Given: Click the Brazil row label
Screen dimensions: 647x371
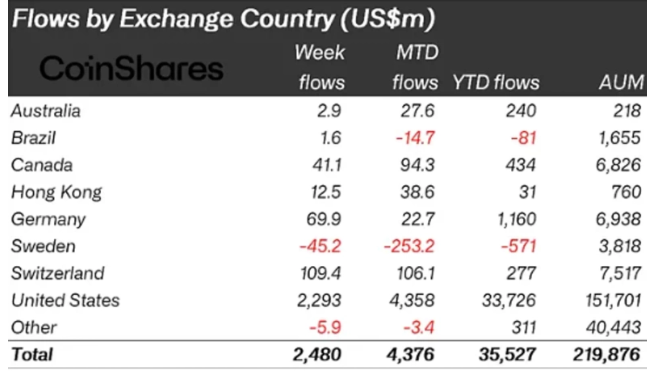Looking at the screenshot, I should pyautogui.click(x=33, y=138).
